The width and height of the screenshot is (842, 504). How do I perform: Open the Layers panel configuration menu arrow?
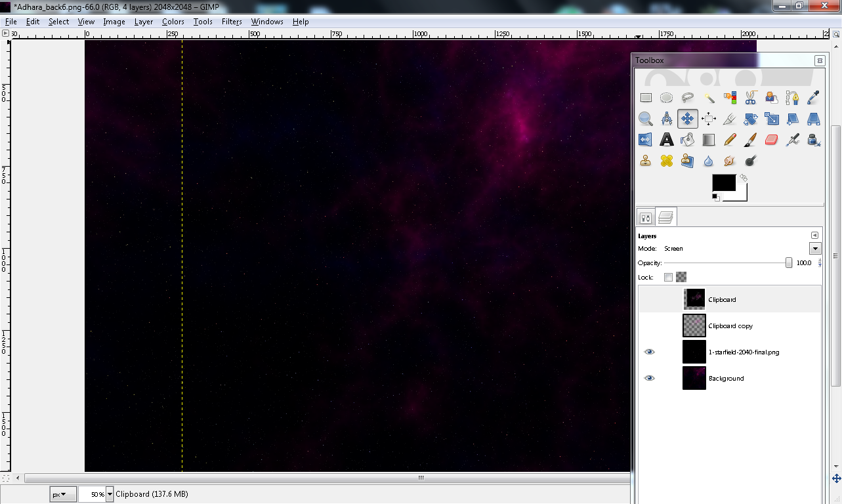(x=814, y=236)
